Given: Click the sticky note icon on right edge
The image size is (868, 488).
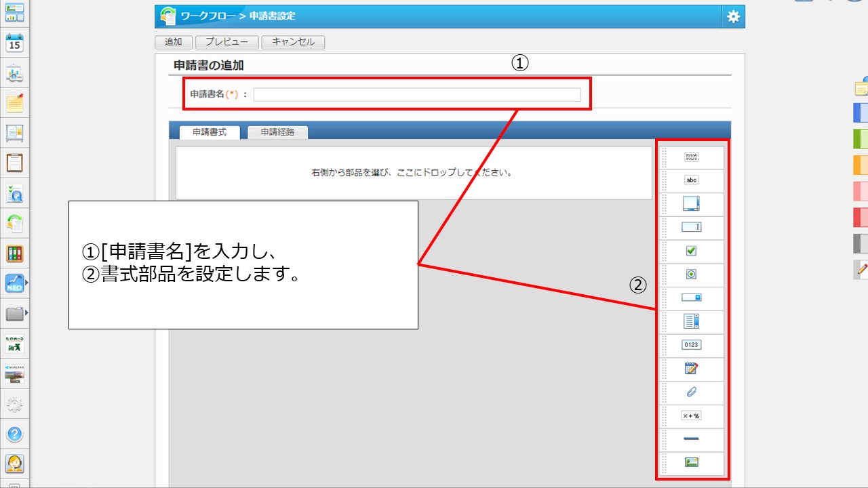Looking at the screenshot, I should click(861, 86).
